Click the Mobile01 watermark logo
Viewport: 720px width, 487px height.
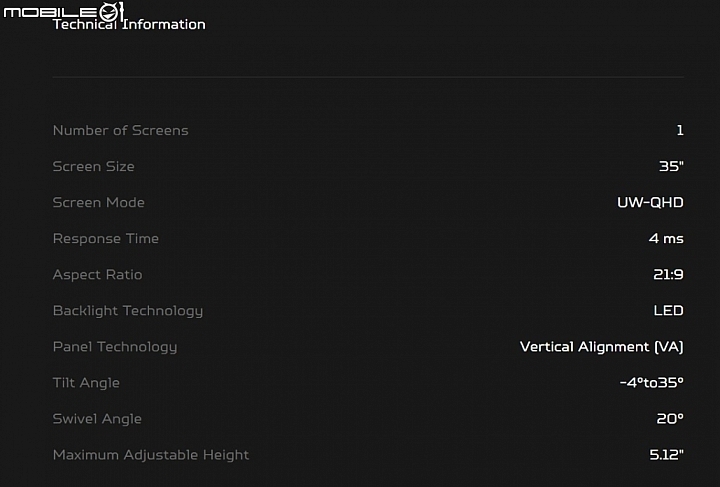[64, 11]
